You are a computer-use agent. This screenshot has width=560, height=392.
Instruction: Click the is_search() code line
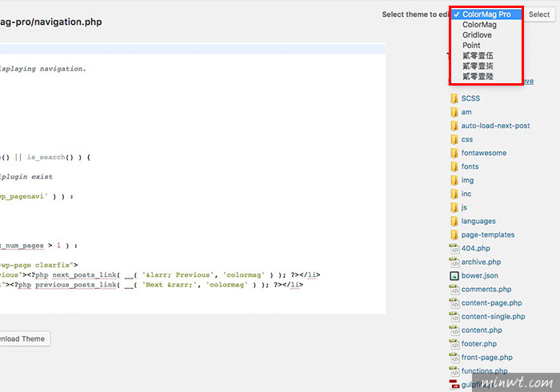pyautogui.click(x=46, y=158)
